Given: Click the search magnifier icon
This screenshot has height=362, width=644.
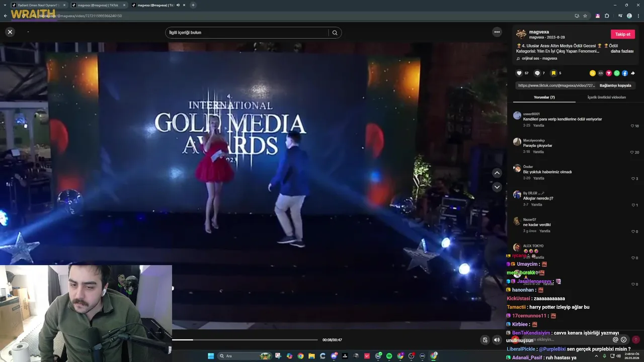Looking at the screenshot, I should coord(335,33).
